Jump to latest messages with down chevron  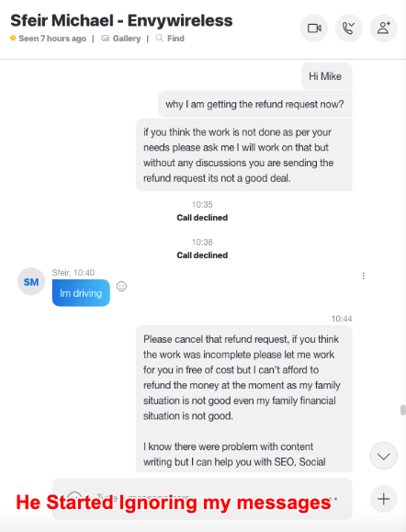[x=384, y=456]
